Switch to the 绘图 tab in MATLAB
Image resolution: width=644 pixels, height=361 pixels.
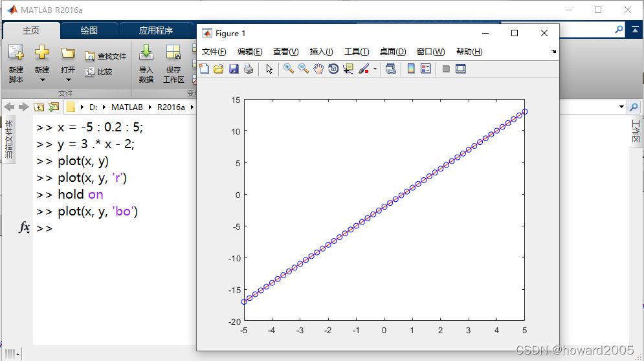[x=89, y=30]
